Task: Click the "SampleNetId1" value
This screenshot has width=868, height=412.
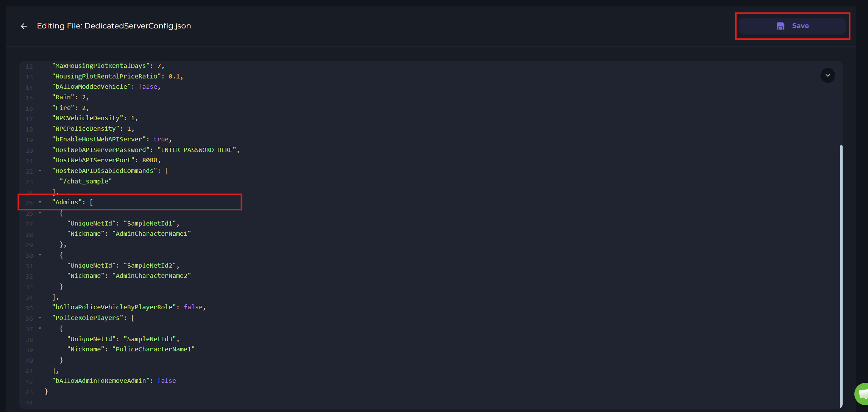Action: tap(150, 224)
